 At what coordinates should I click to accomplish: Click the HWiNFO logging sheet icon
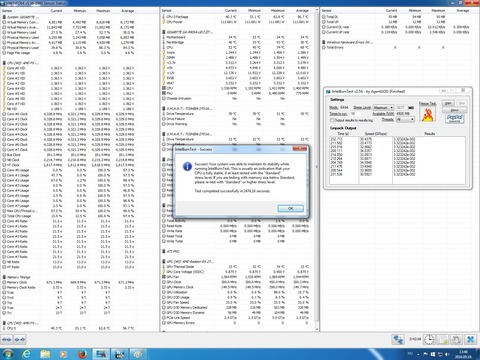444,340
